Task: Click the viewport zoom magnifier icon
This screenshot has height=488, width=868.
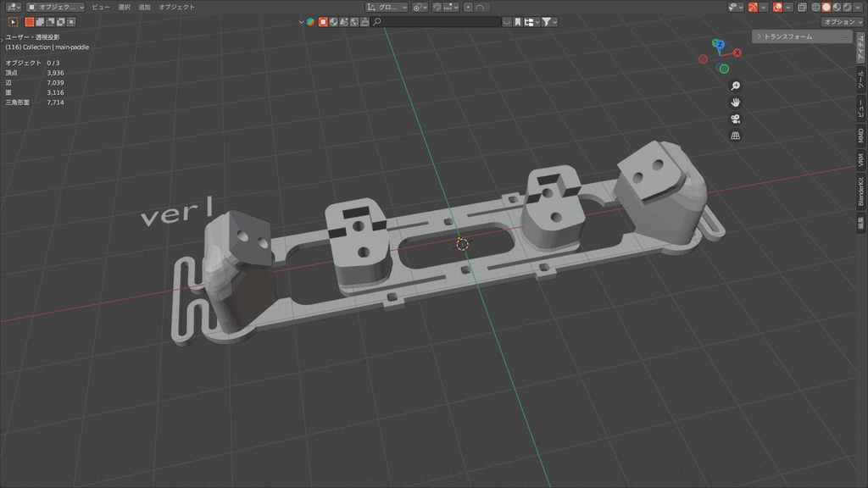Action: [x=734, y=86]
